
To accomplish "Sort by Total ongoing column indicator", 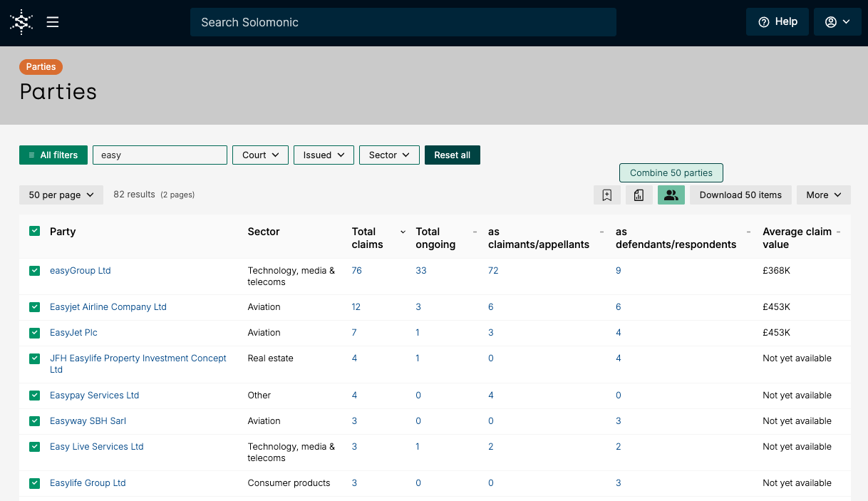I will point(475,232).
